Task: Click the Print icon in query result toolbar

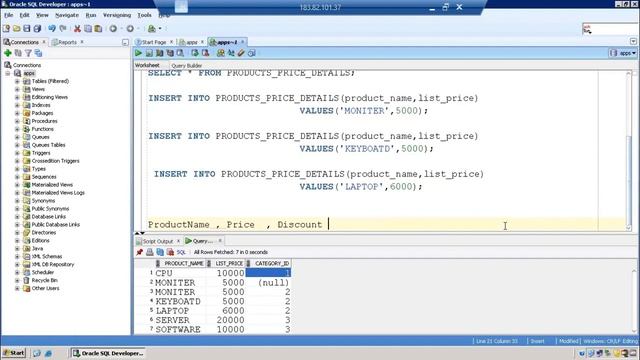Action: [150, 252]
